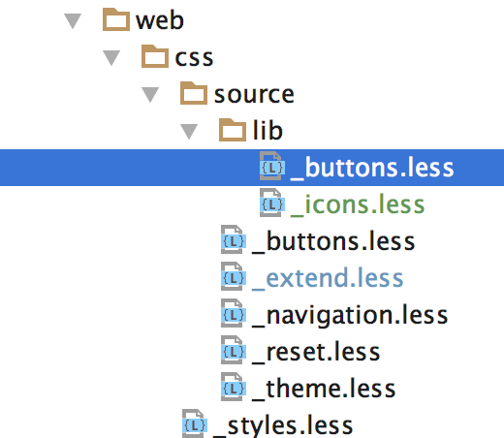Viewport: 504px width, 438px height.
Task: Select the _reset.less file
Action: click(x=316, y=352)
